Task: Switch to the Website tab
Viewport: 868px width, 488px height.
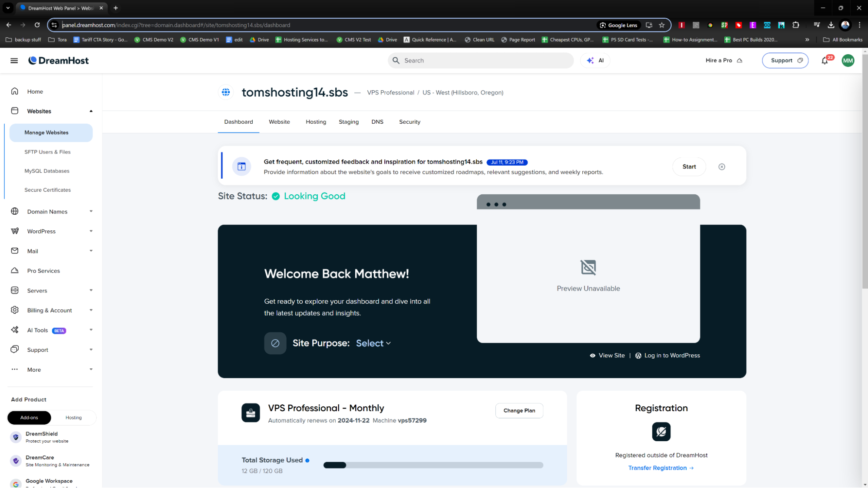Action: point(279,122)
